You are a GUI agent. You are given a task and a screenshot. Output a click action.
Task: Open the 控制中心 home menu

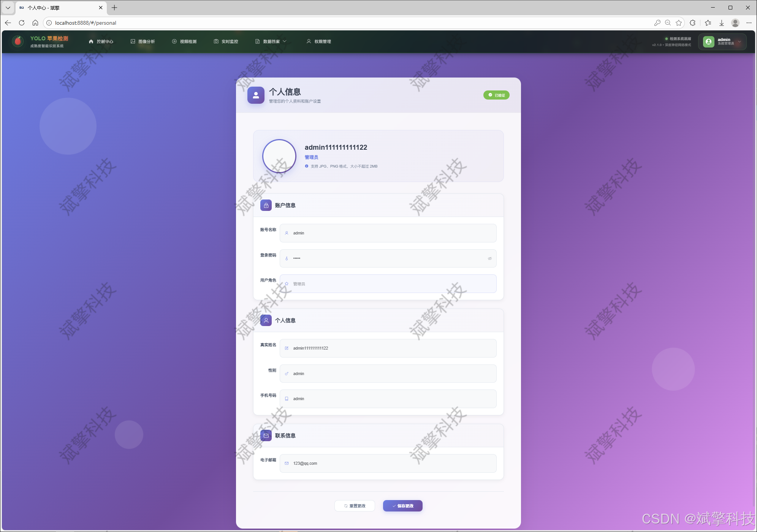(x=101, y=41)
